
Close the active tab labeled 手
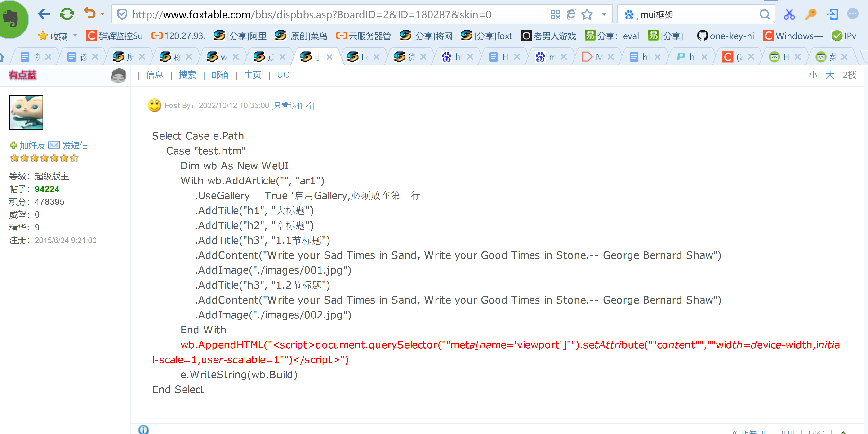(x=329, y=57)
